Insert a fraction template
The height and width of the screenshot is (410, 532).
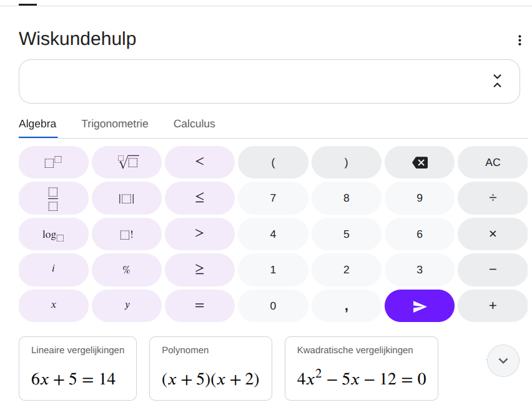point(54,198)
